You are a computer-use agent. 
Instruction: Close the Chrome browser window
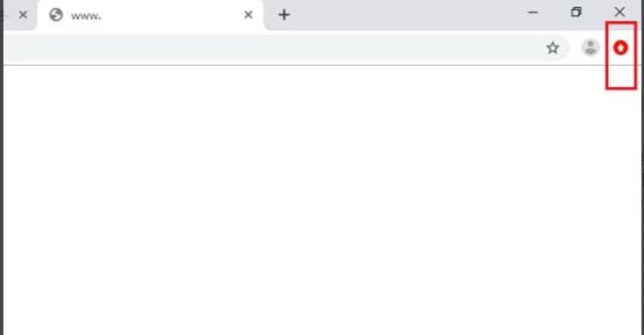[619, 12]
